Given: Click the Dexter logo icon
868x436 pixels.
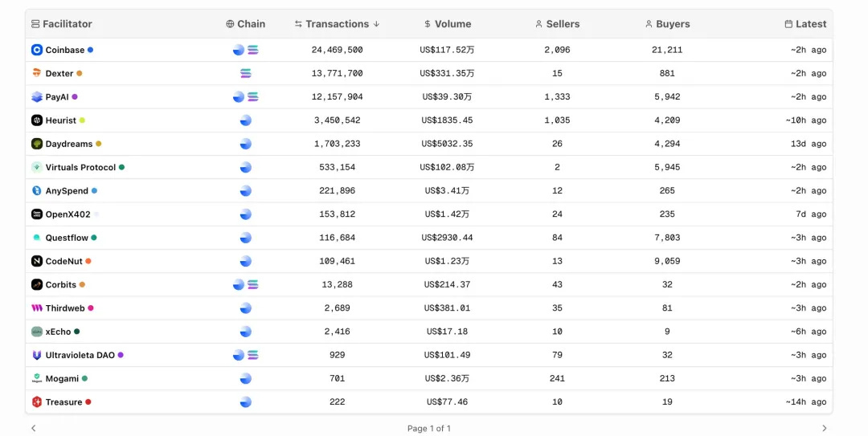Looking at the screenshot, I should tap(36, 73).
